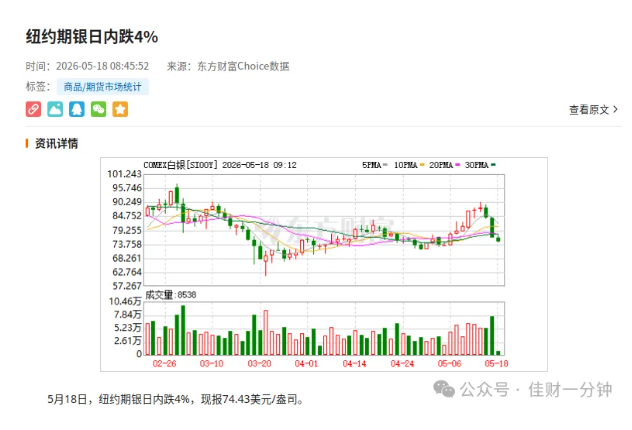Click the 57.267 price axis value
This screenshot has width=632, height=430.
127,286
